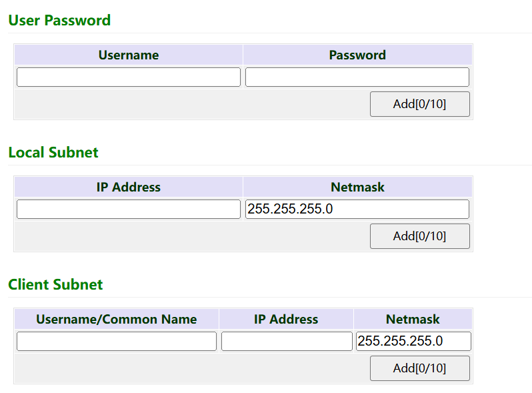The height and width of the screenshot is (393, 532).
Task: Click the Username/Common Name column header
Action: [x=117, y=319]
